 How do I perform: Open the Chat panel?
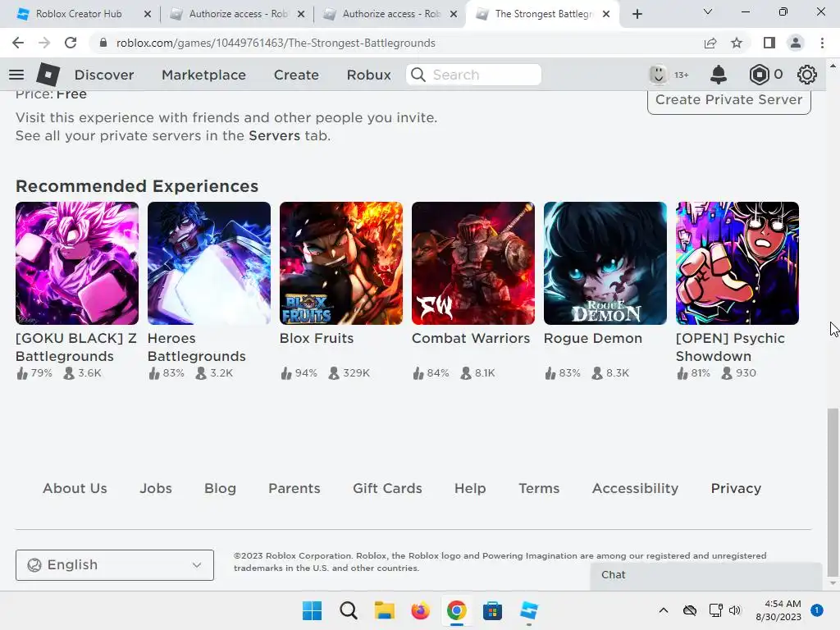point(706,575)
